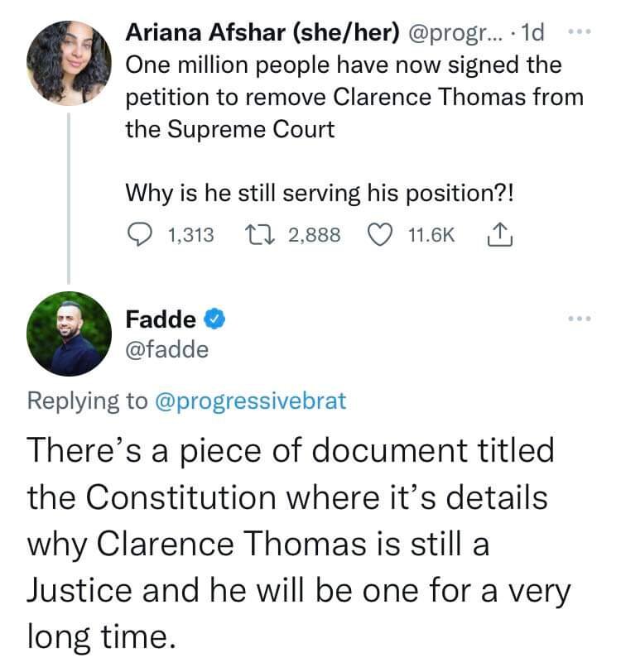View the 1,313 replies count

(x=190, y=235)
